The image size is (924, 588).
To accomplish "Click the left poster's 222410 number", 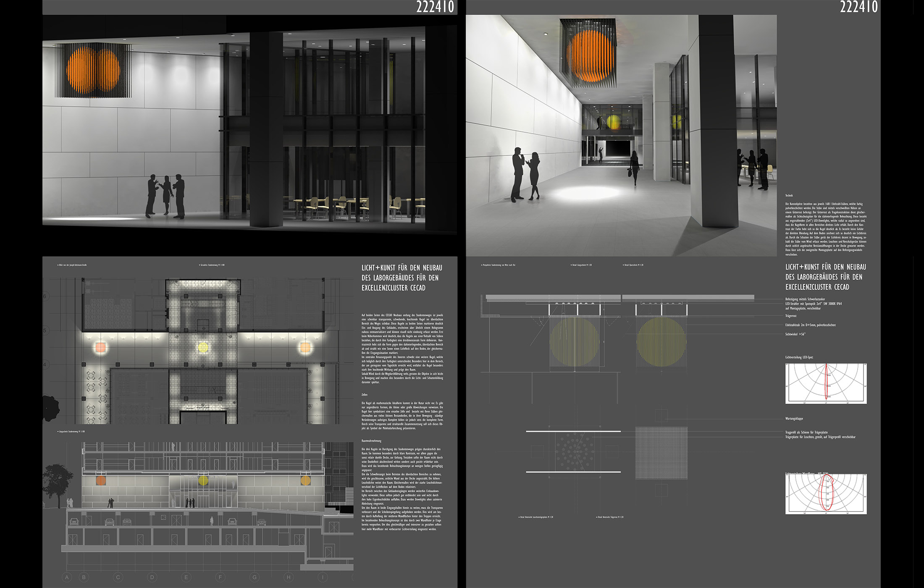I will pyautogui.click(x=435, y=7).
